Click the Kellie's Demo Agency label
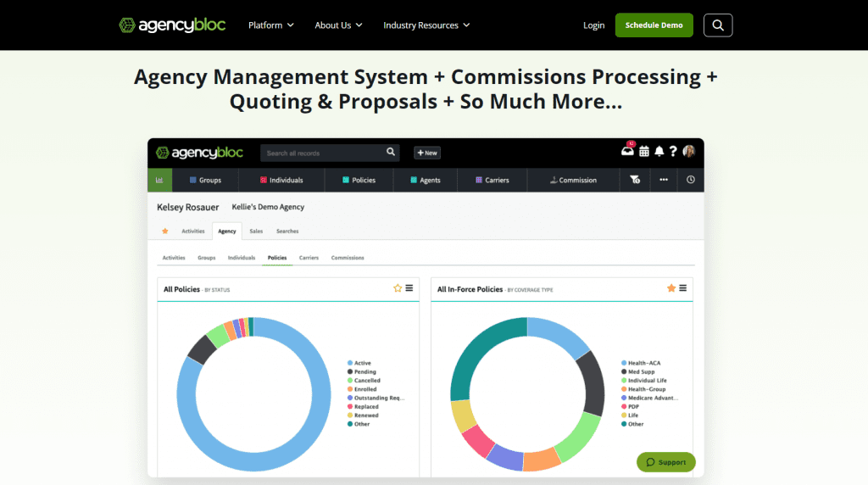Screen dimensions: 868x485 pos(268,207)
